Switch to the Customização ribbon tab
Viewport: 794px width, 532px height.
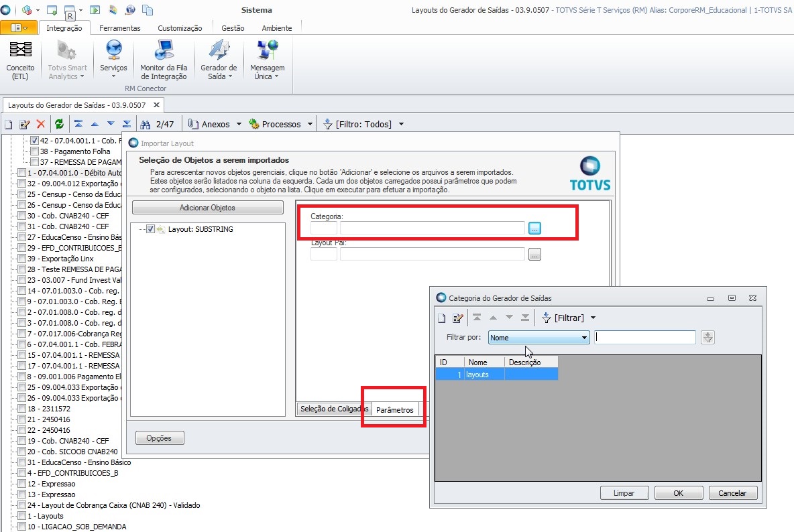(x=180, y=28)
